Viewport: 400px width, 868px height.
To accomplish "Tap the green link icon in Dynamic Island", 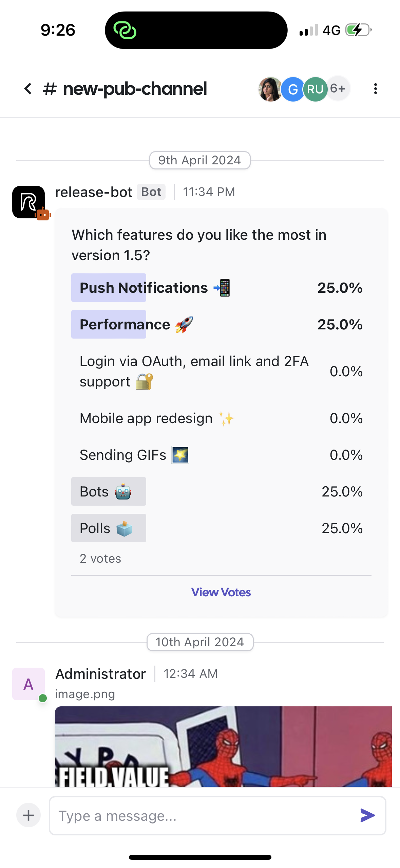I will (x=125, y=30).
